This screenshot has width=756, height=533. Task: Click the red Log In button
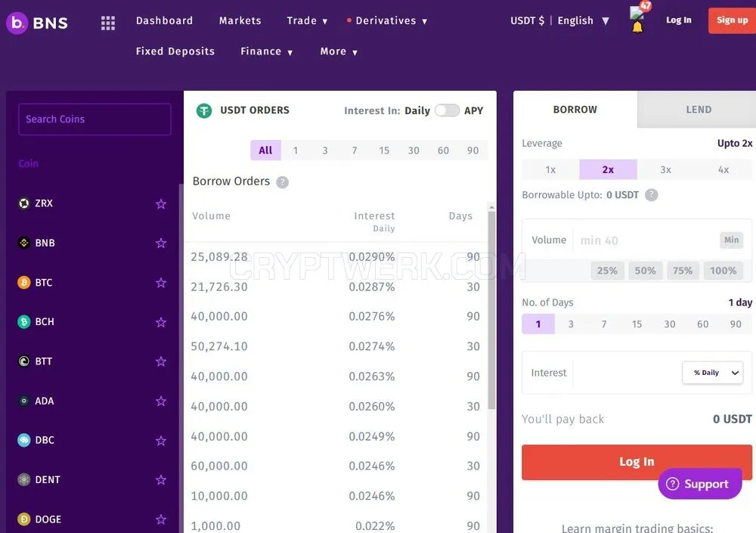pos(637,462)
